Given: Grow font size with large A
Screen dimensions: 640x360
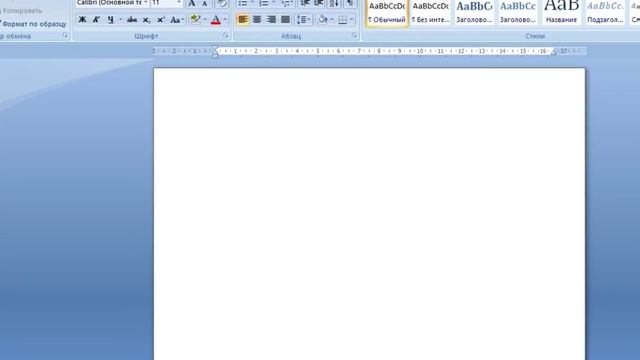Looking at the screenshot, I should pyautogui.click(x=192, y=4).
